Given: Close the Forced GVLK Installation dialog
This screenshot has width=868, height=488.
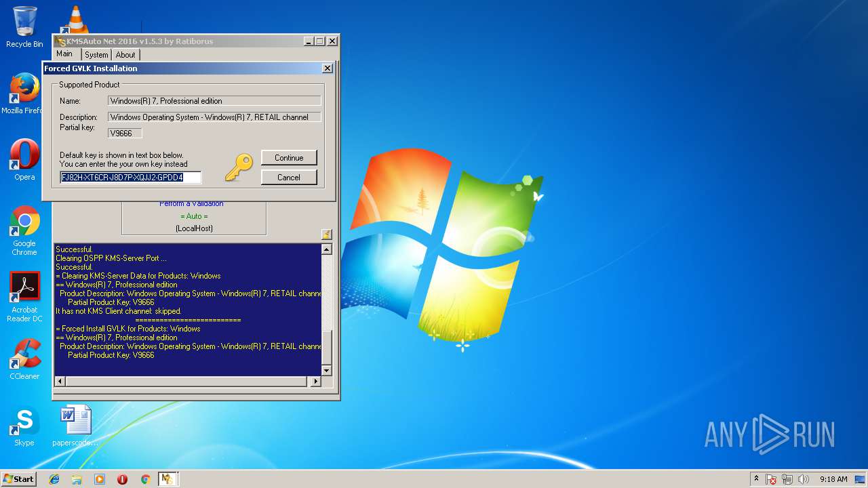Looking at the screenshot, I should click(x=328, y=68).
